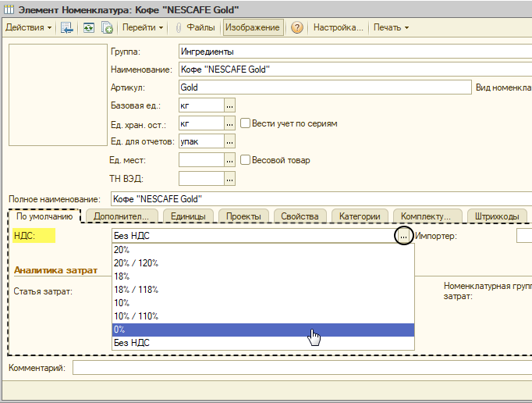This screenshot has height=403, width=532.
Task: Switch to the Дополнител... tab
Action: [122, 216]
